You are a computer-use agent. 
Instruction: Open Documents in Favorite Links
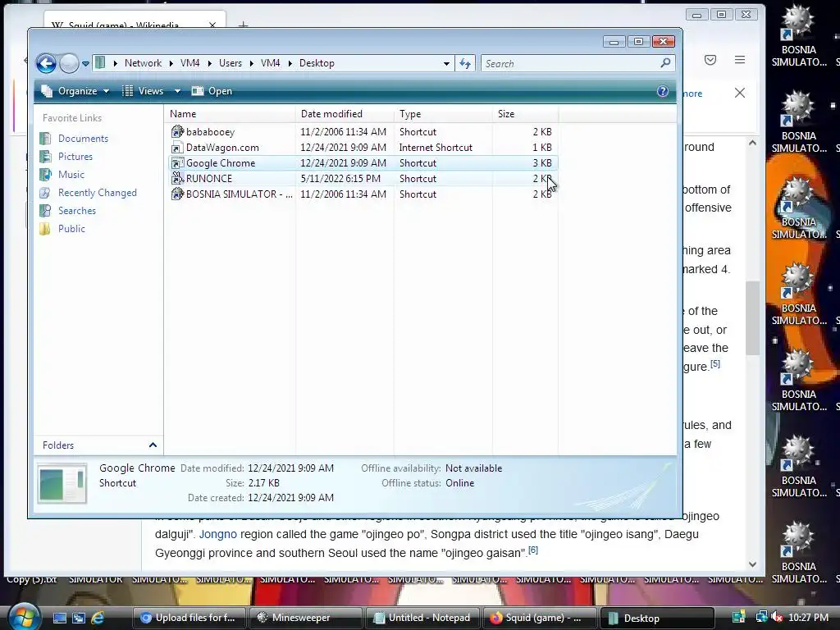83,139
